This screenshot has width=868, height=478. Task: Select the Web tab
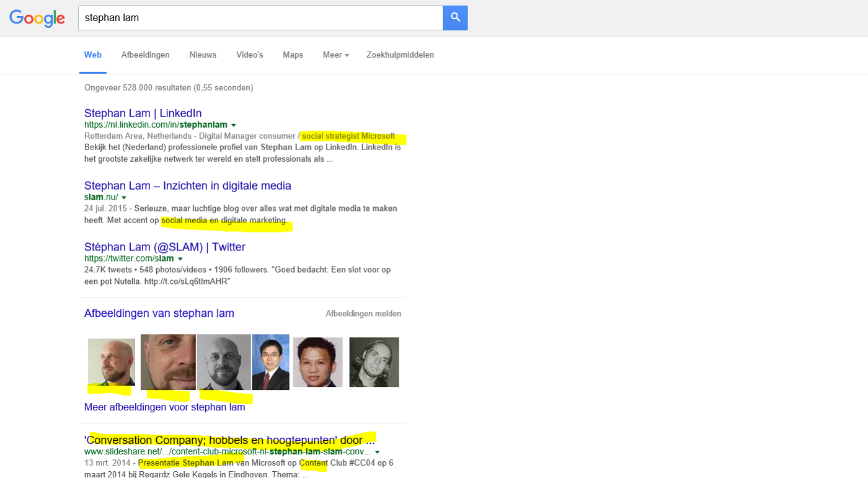coord(93,55)
